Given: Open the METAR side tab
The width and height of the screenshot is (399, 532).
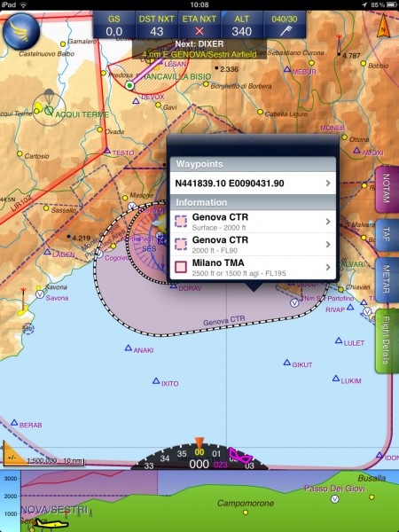Looking at the screenshot, I should click(x=387, y=280).
